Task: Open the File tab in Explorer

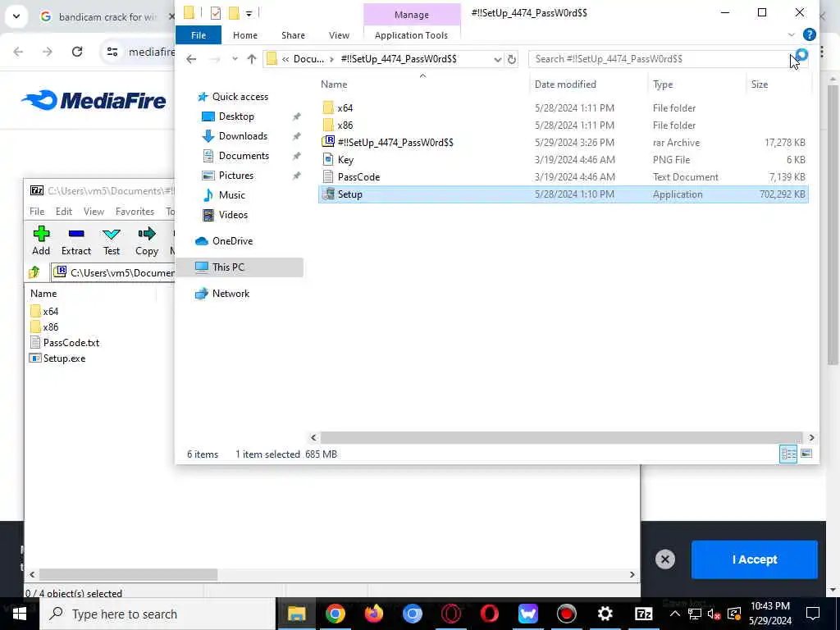Action: click(199, 34)
